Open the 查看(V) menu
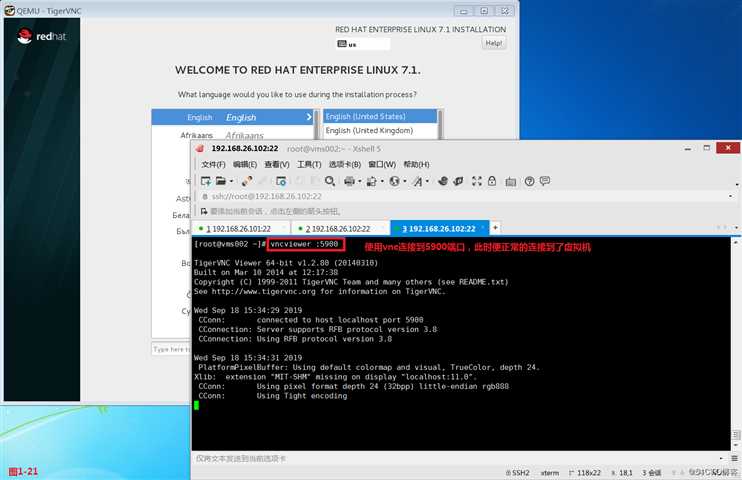This screenshot has height=480, width=742. 277,164
